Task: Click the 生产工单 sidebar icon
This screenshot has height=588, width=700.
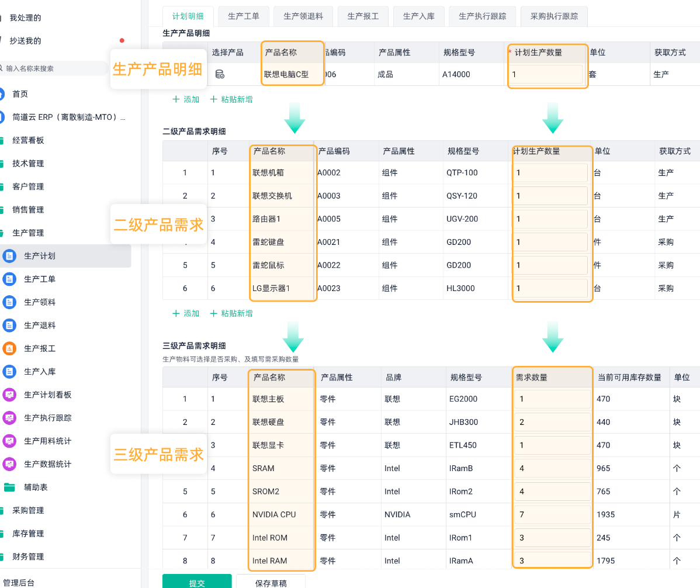Action: pyautogui.click(x=9, y=279)
